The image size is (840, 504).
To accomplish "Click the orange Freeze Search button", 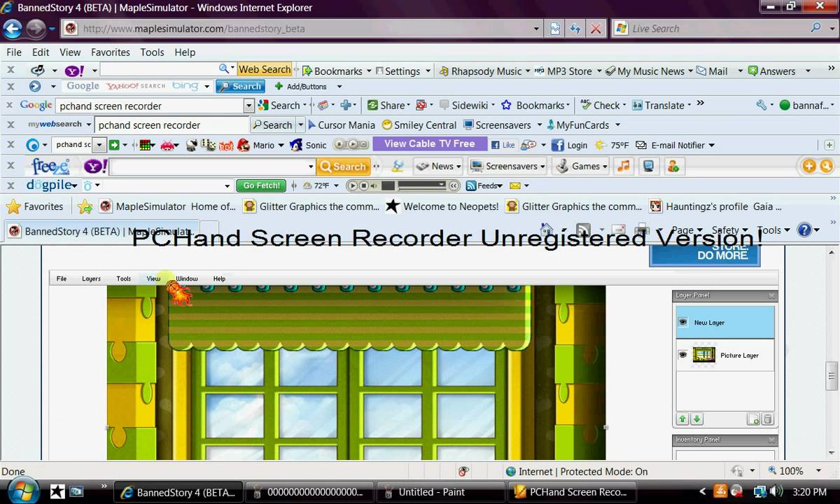I will 342,167.
